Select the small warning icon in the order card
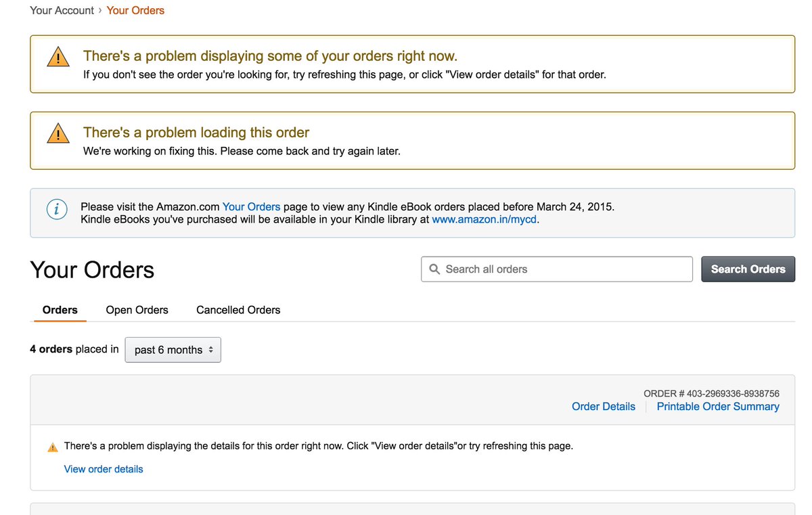812x515 pixels. pos(53,447)
